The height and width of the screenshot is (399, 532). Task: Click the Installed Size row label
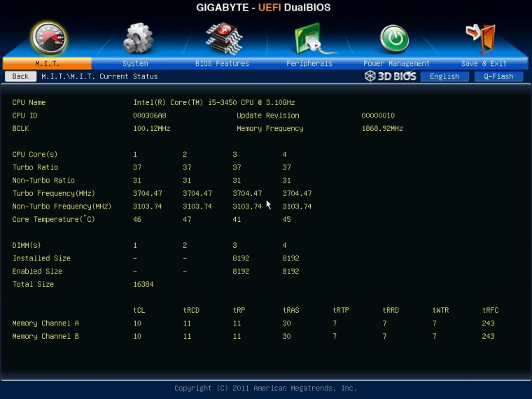tap(41, 258)
